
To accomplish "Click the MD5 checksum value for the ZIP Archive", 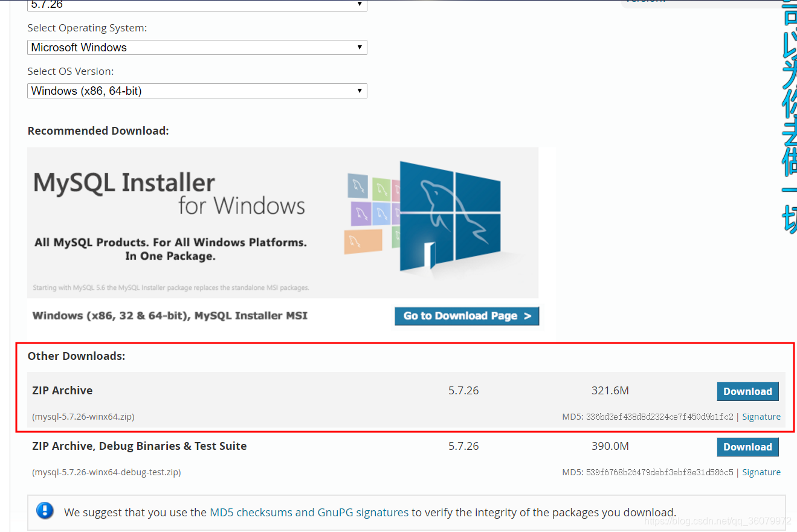I will tap(660, 416).
